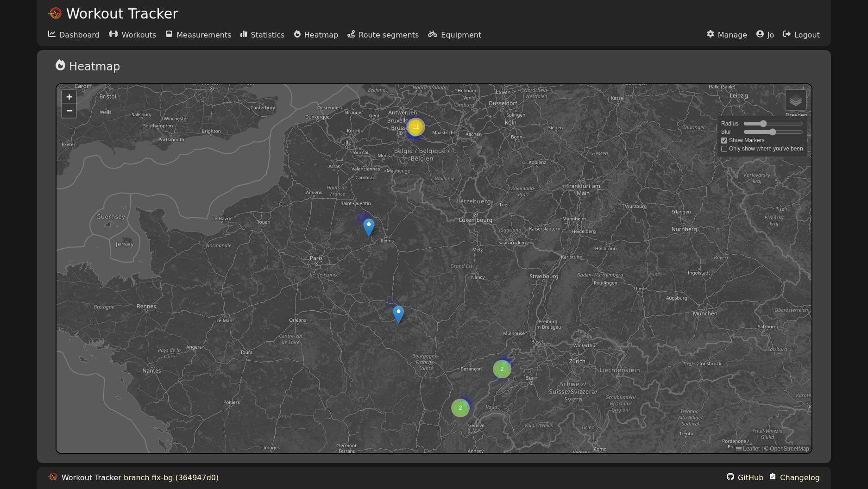Click the Workout Tracker logo icon
This screenshot has width=868, height=489.
55,13
